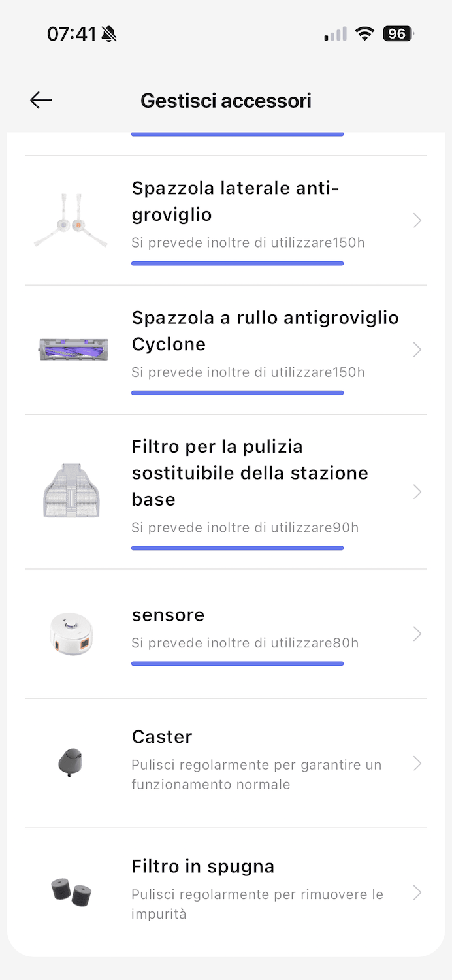This screenshot has width=452, height=980.
Task: Click the sensore remaining-life progress bar
Action: point(237,664)
